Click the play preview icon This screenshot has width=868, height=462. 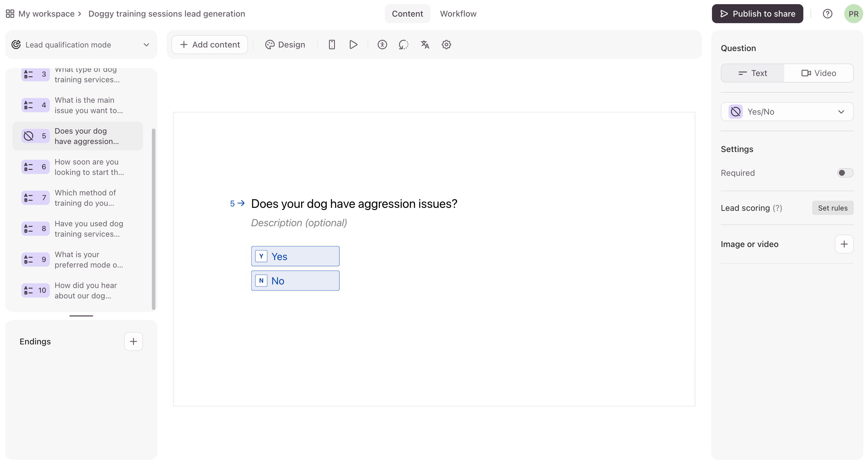(353, 45)
